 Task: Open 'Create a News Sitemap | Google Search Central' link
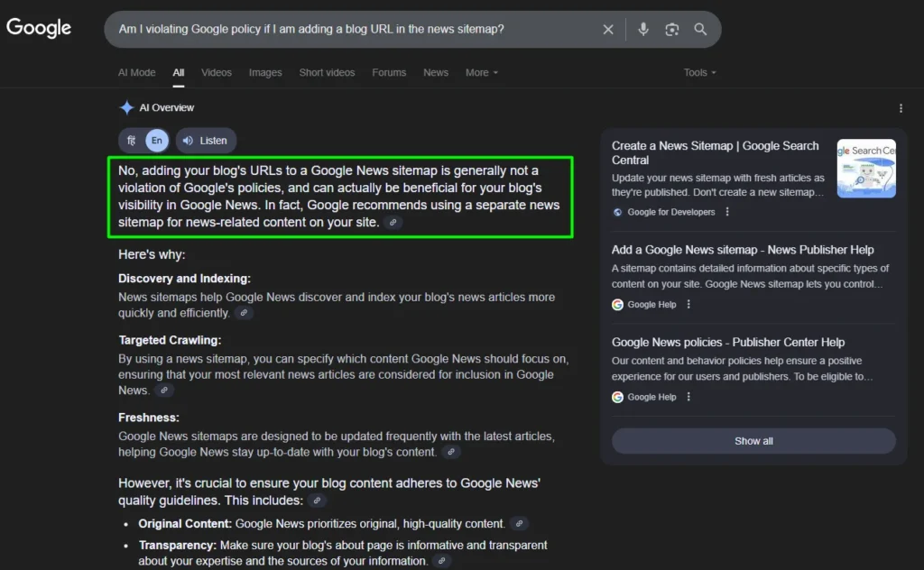[x=715, y=153]
